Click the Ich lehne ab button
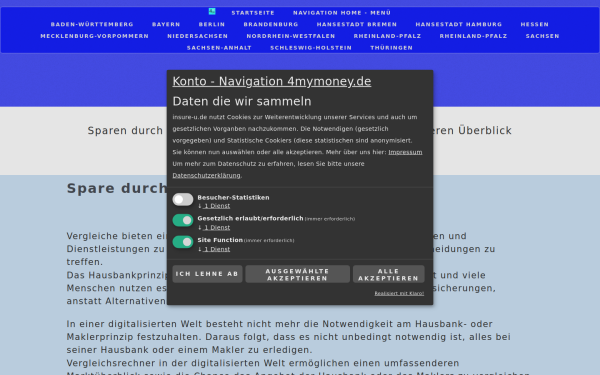Image resolution: width=600 pixels, height=375 pixels. (207, 274)
